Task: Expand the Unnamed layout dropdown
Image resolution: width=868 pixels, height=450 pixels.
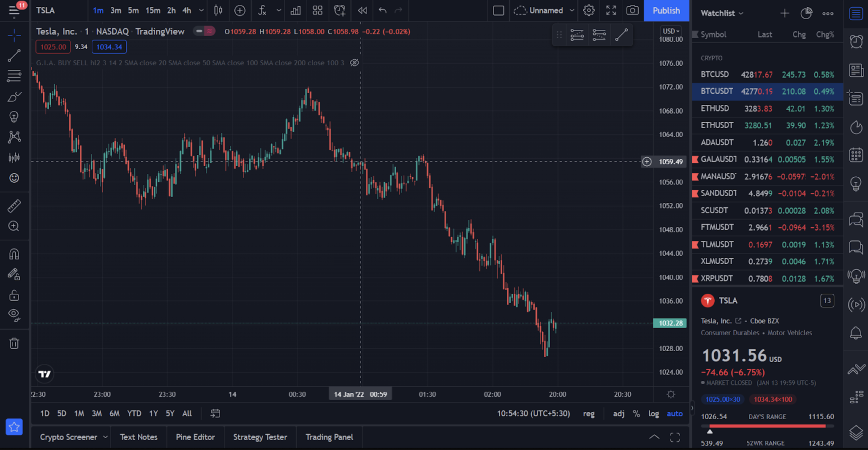Action: point(572,11)
